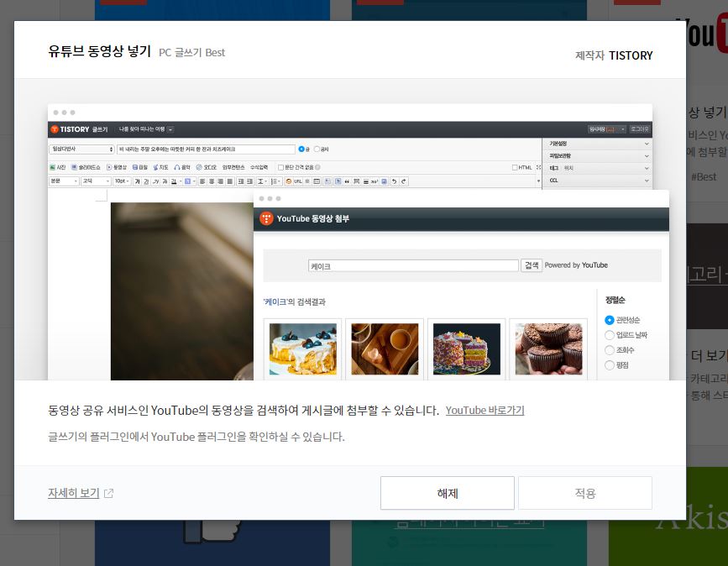Select the 평점 sort radio button
Viewport: 728px width, 566px height.
(x=610, y=365)
